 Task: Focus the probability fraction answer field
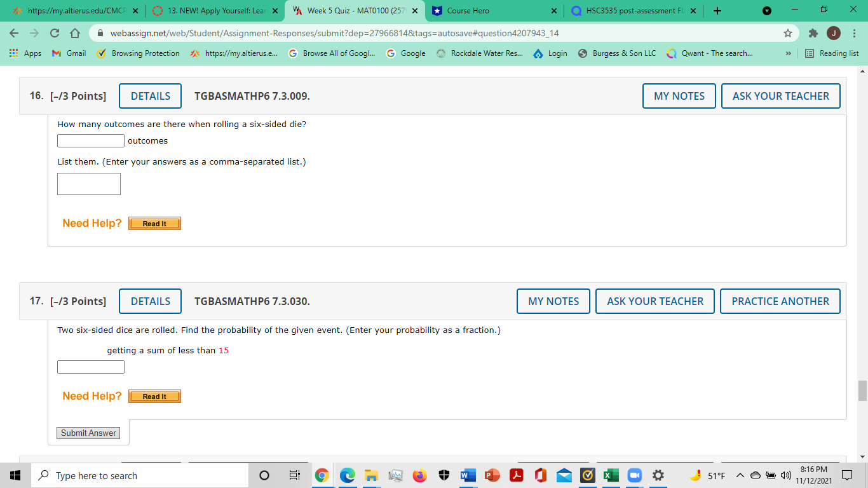coord(91,367)
